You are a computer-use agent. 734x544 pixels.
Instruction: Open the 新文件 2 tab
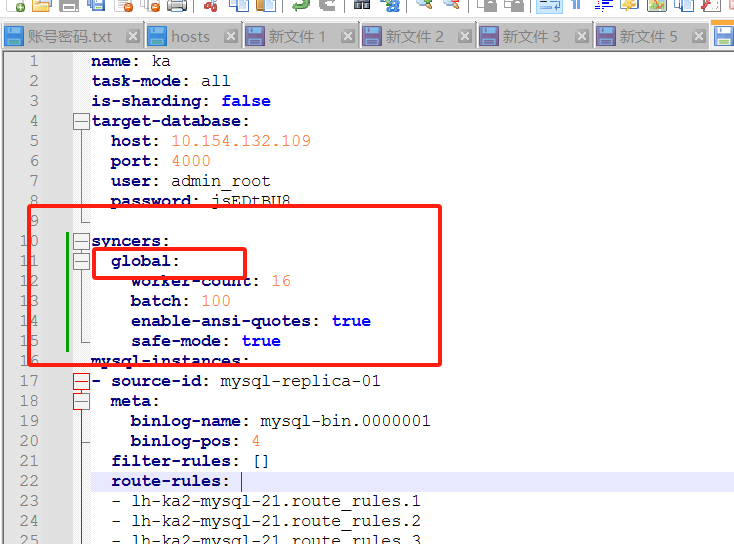[x=417, y=36]
